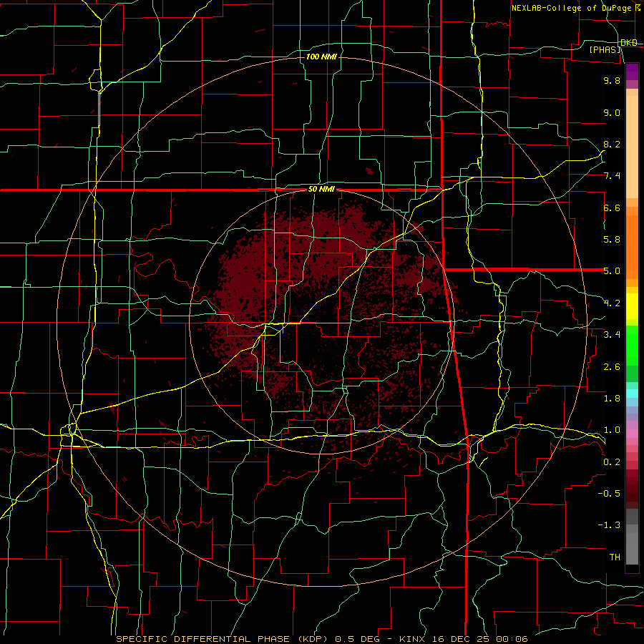Viewport: 644px width, 644px height.
Task: Click the 9.8 value on color scale
Action: (x=612, y=80)
